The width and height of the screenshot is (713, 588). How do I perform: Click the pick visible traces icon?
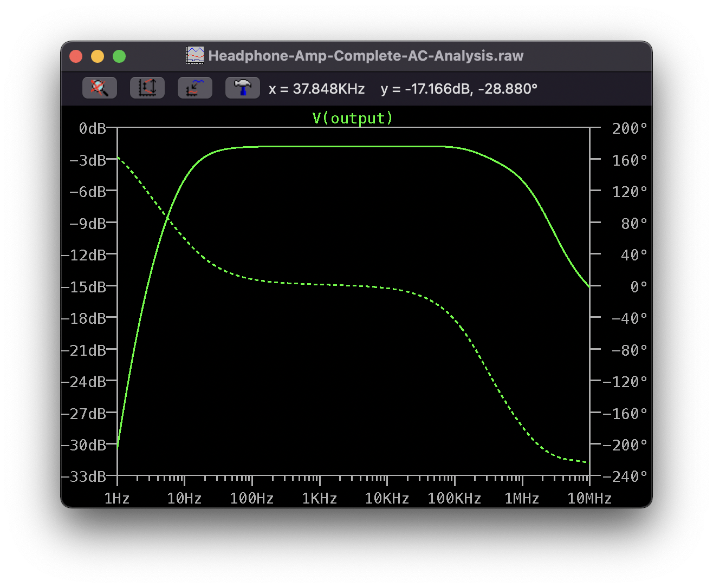(195, 88)
